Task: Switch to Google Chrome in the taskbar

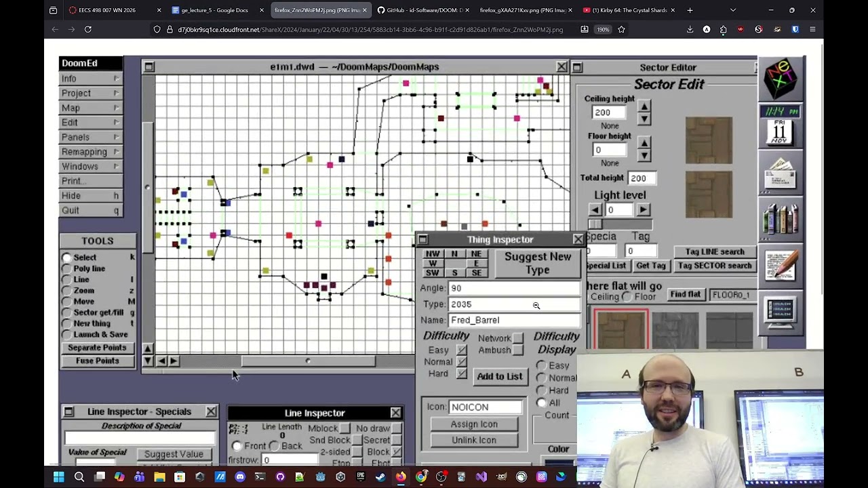Action: pos(421,477)
